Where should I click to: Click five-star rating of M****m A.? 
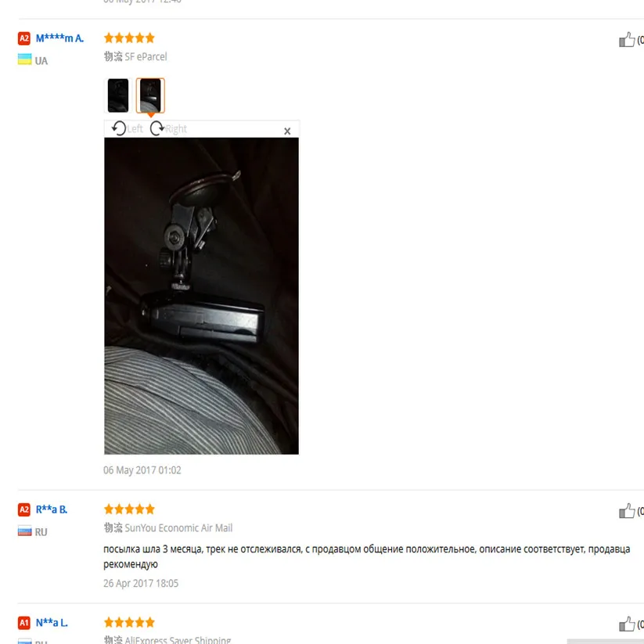pyautogui.click(x=129, y=38)
